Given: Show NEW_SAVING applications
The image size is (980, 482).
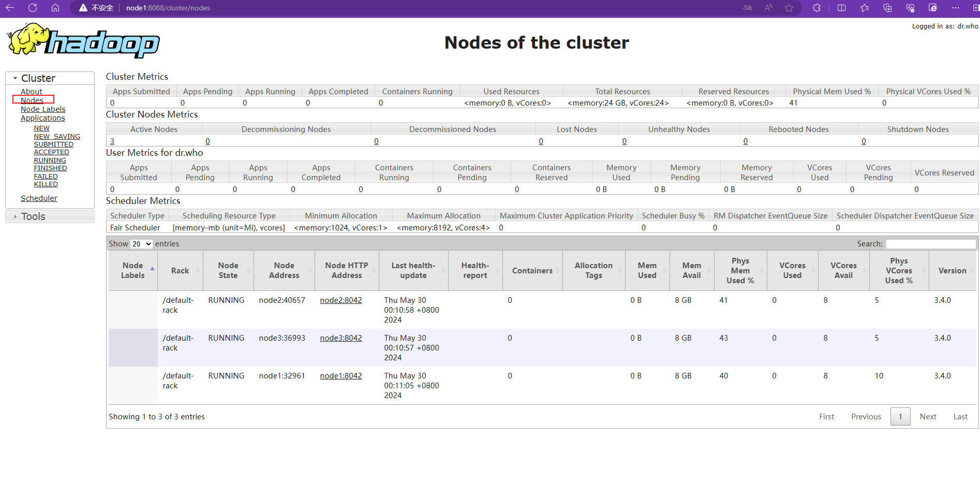Looking at the screenshot, I should pos(57,137).
